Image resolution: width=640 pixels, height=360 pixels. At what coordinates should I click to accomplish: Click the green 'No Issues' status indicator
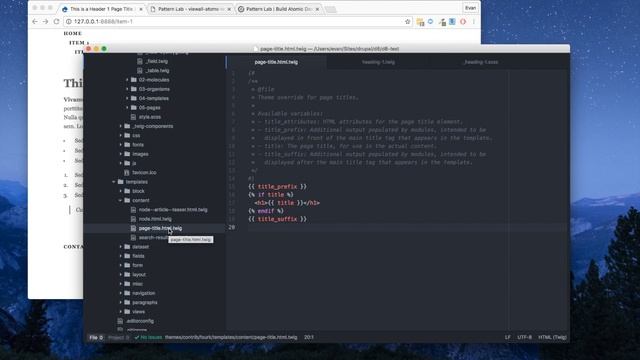pyautogui.click(x=148, y=338)
